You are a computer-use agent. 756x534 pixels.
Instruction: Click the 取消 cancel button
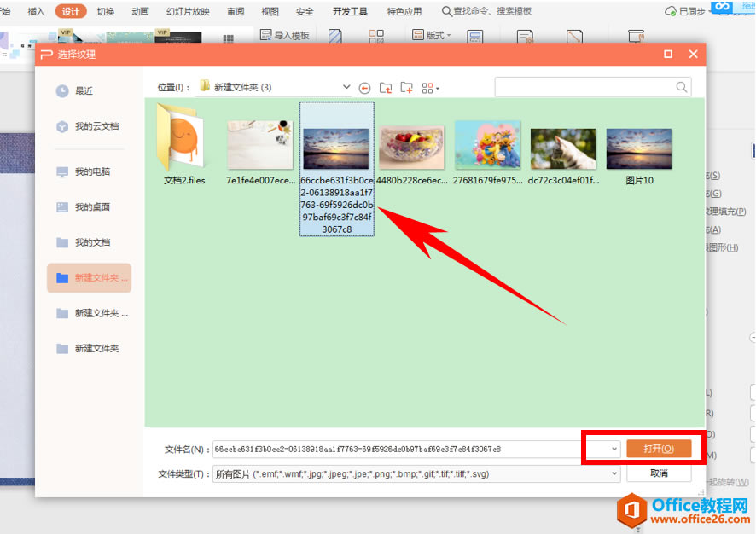tap(659, 473)
